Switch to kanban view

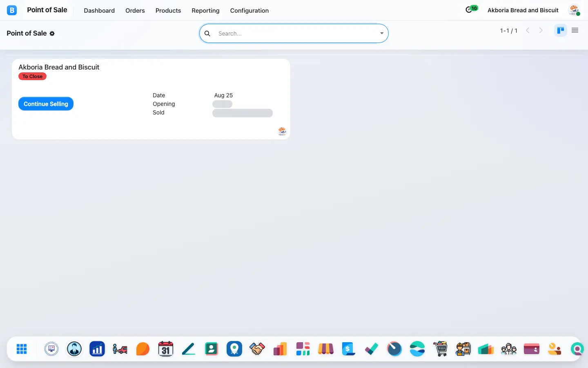pyautogui.click(x=561, y=30)
